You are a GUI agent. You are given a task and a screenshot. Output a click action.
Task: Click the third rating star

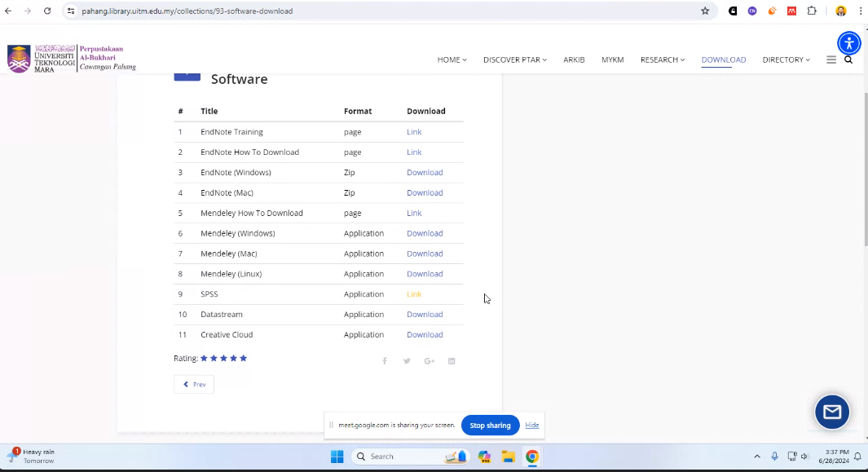tap(223, 359)
